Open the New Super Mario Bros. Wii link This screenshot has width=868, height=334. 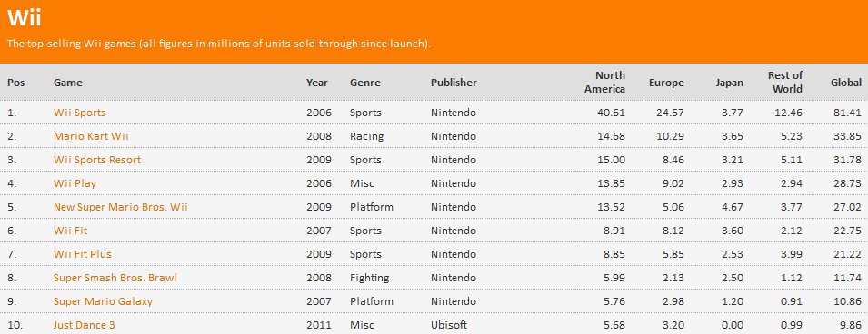pos(121,207)
